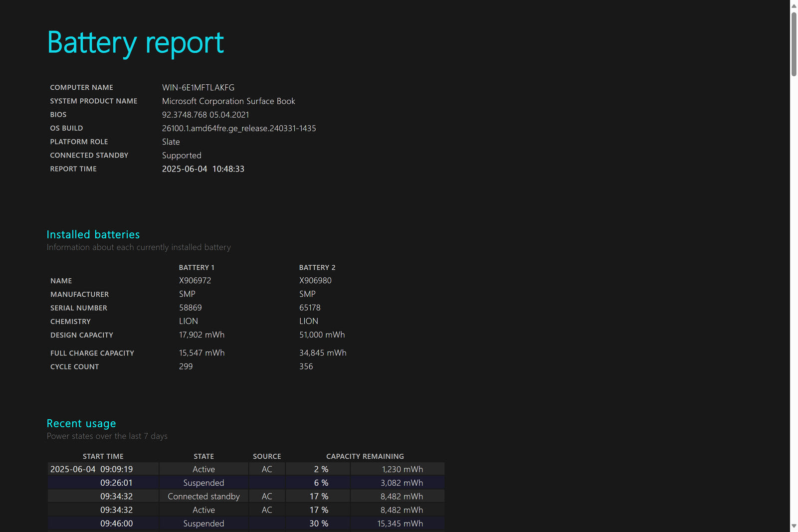Image resolution: width=798 pixels, height=532 pixels.
Task: Click the report time value 10:48:33
Action: (228, 169)
